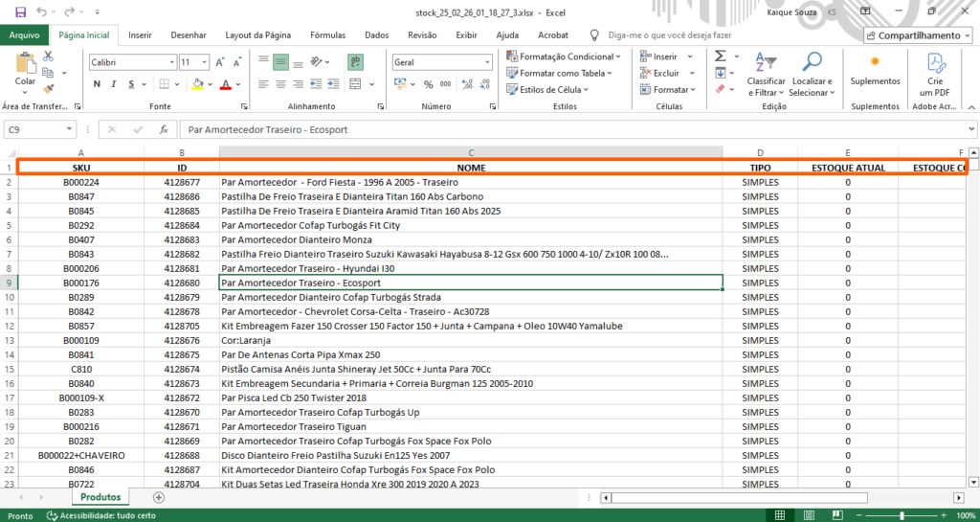The height and width of the screenshot is (522, 980).
Task: Switch to the Fórmulas ribbon tab
Action: (328, 35)
